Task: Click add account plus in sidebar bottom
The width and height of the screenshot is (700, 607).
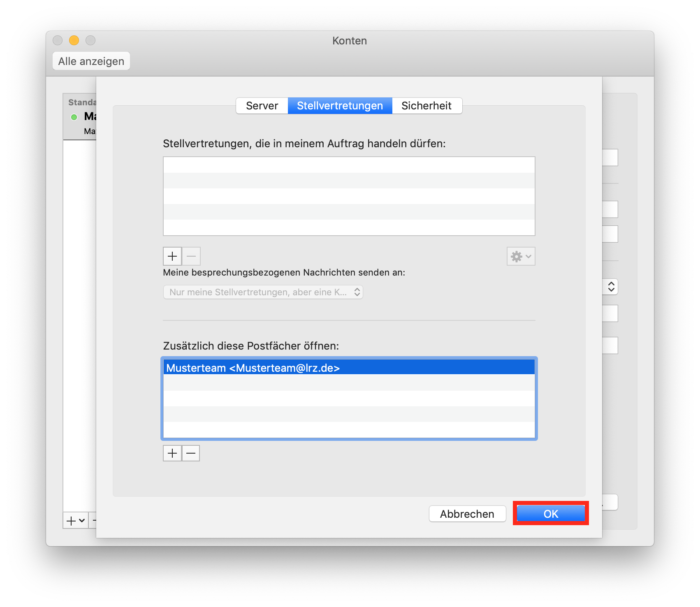Action: [72, 521]
